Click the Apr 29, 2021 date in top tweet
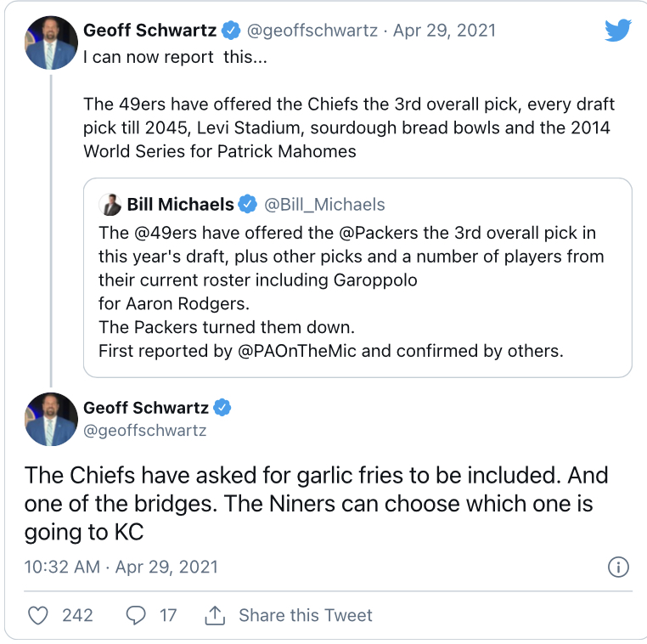This screenshot has height=644, width=647. [444, 31]
